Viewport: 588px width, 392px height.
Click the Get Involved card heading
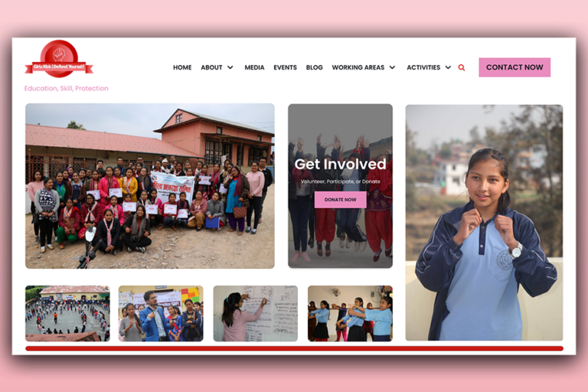[x=340, y=164]
